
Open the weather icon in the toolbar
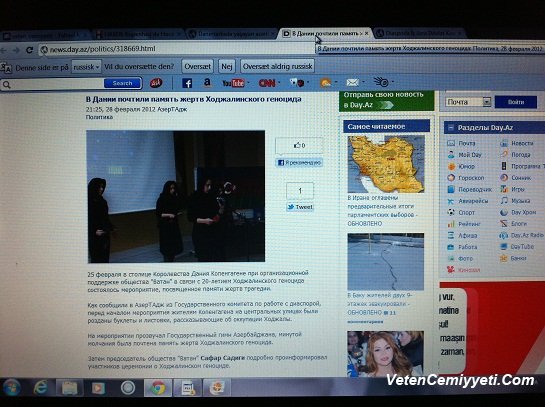326,83
